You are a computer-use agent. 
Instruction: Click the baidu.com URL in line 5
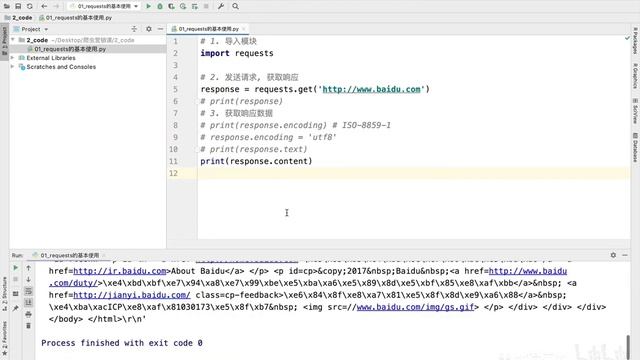point(371,89)
